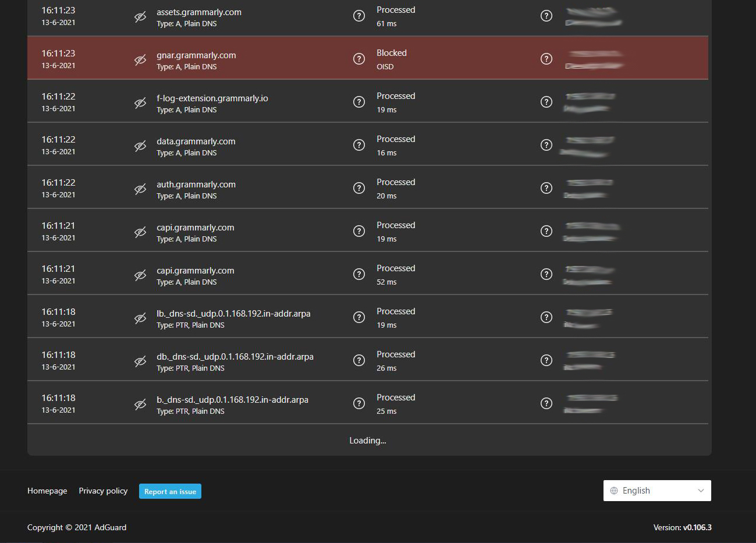Image resolution: width=756 pixels, height=543 pixels.
Task: Click question mark on data.grammarly.com status column
Action: 359,145
